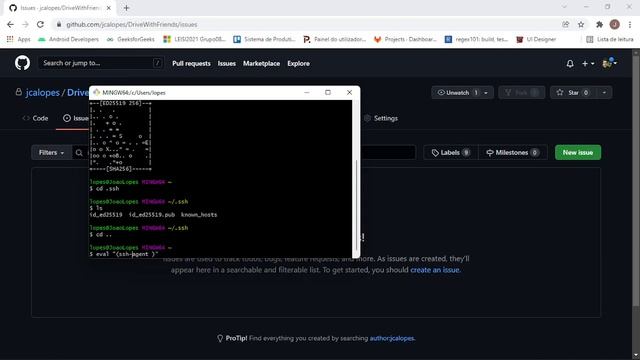Click the eval ssh-agent command line
640x360 pixels.
click(x=124, y=254)
